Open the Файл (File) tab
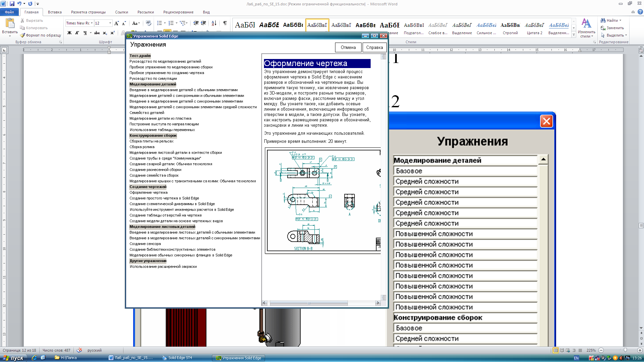This screenshot has width=644, height=362. (9, 12)
